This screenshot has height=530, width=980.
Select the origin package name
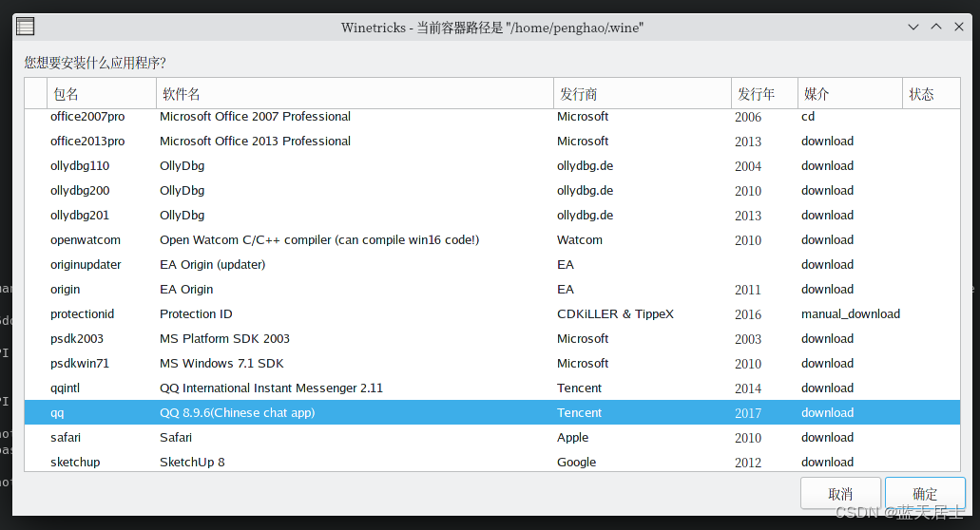point(65,290)
